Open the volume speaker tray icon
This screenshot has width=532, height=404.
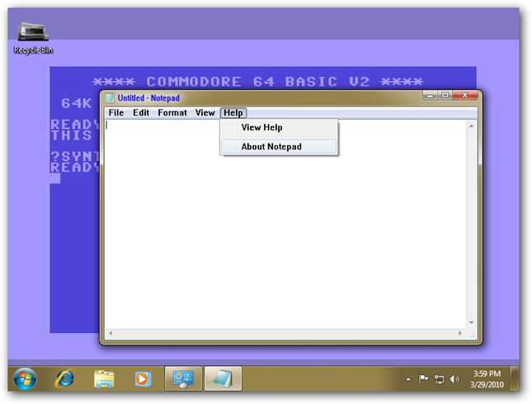coord(454,379)
